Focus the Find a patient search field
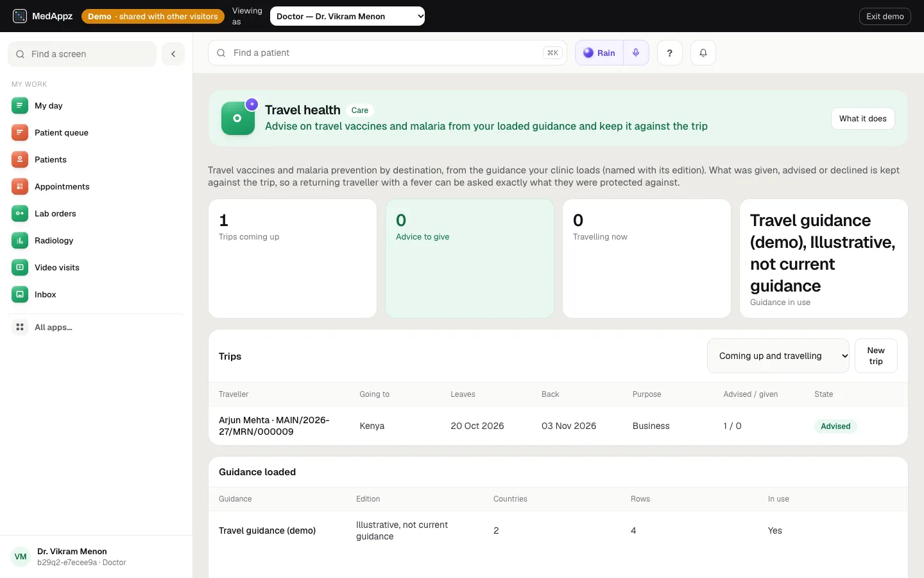Screen dimensions: 924x578 [388, 53]
